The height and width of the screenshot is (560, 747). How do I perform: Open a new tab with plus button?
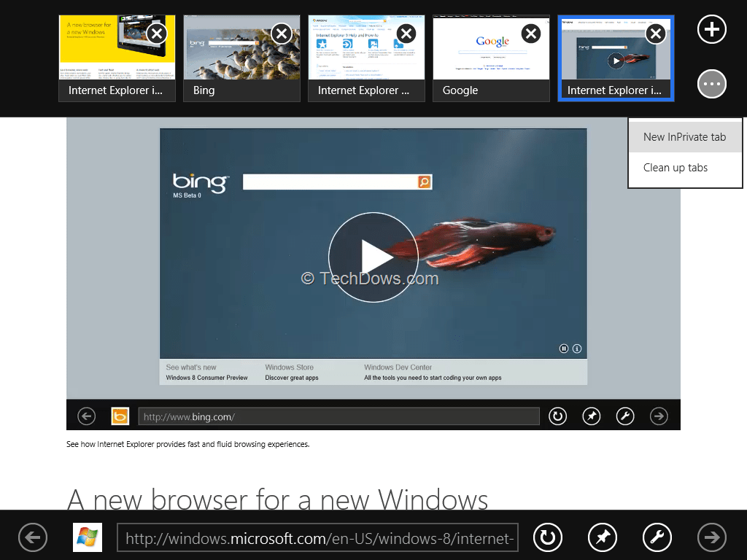coord(712,29)
